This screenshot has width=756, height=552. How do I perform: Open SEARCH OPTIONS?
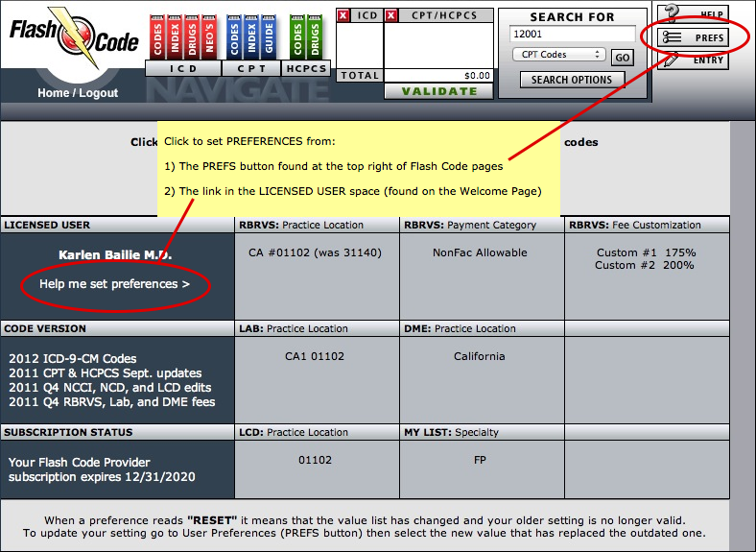point(572,80)
